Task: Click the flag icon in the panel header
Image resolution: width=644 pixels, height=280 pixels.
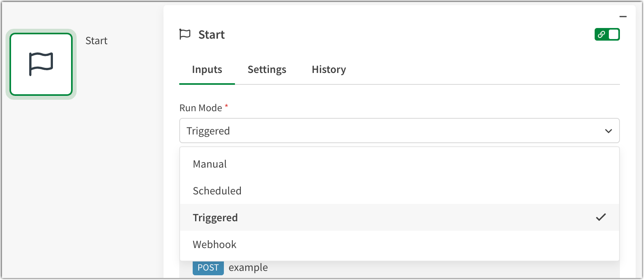Action: tap(185, 34)
